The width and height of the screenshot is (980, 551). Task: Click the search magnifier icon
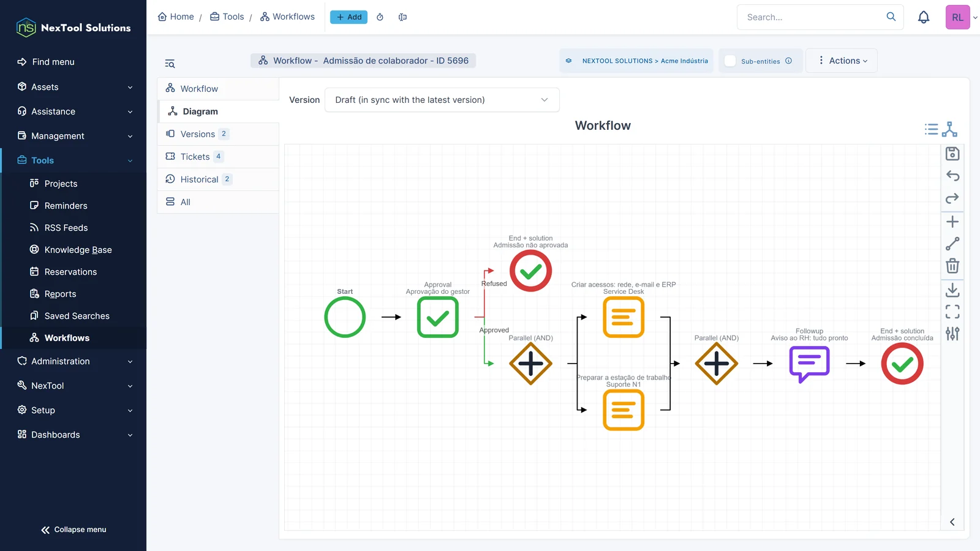891,17
